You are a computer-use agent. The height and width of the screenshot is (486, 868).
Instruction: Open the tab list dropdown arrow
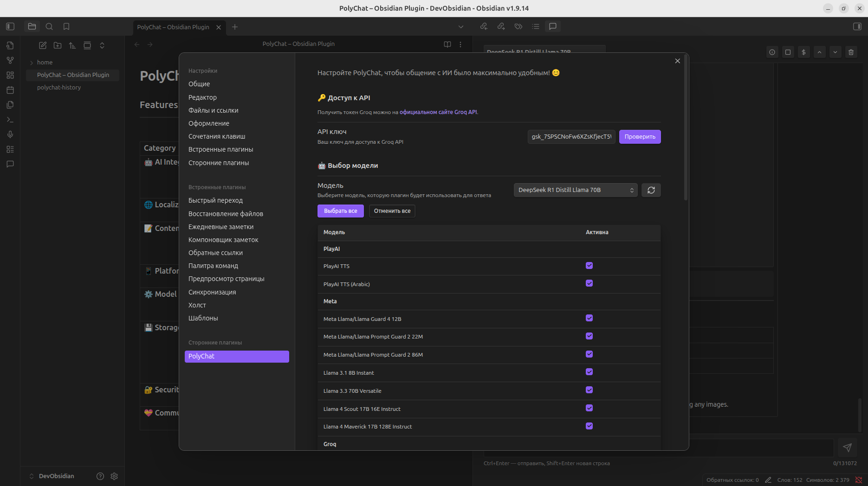[461, 26]
